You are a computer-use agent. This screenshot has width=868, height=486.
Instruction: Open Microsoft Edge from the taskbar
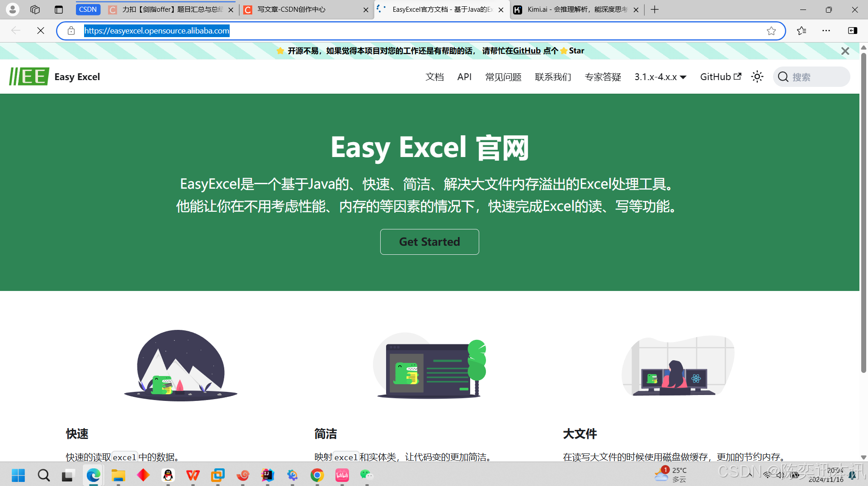click(94, 475)
